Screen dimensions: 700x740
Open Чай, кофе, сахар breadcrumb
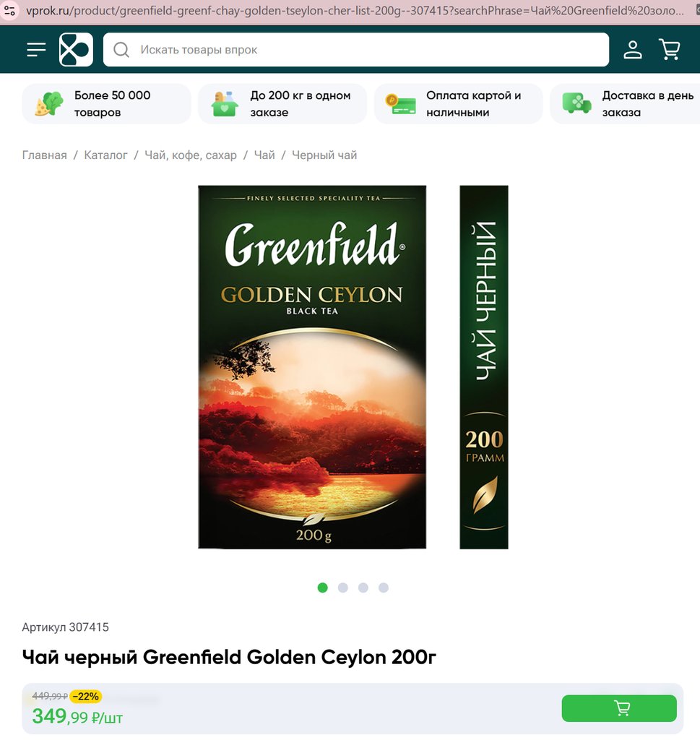point(191,155)
